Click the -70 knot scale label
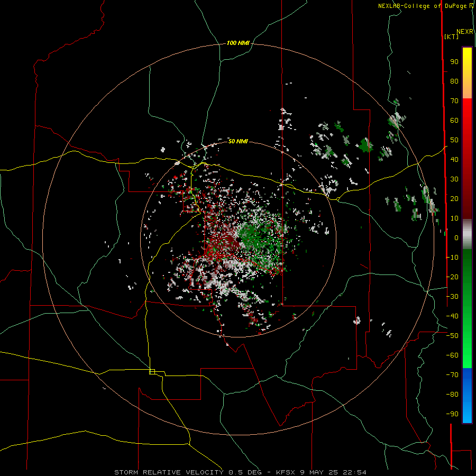The width and height of the screenshot is (476, 476). [x=452, y=375]
